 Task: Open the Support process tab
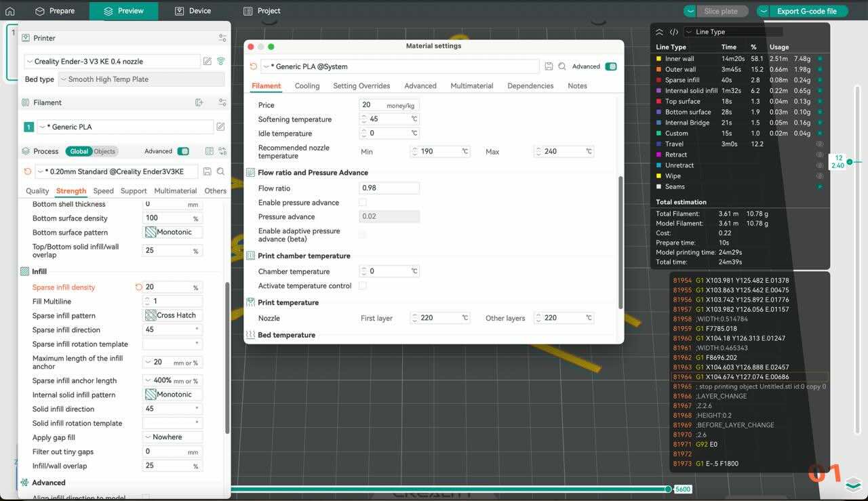click(x=134, y=191)
